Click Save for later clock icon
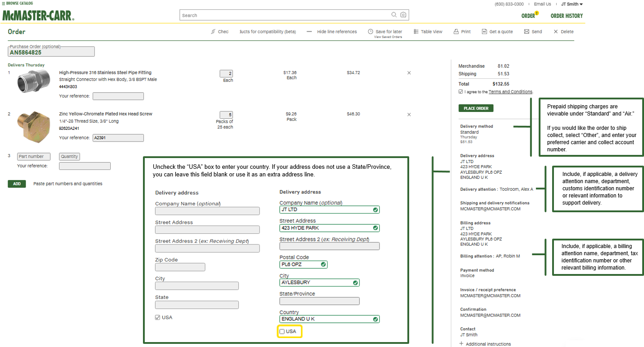The image size is (644, 347). 371,32
